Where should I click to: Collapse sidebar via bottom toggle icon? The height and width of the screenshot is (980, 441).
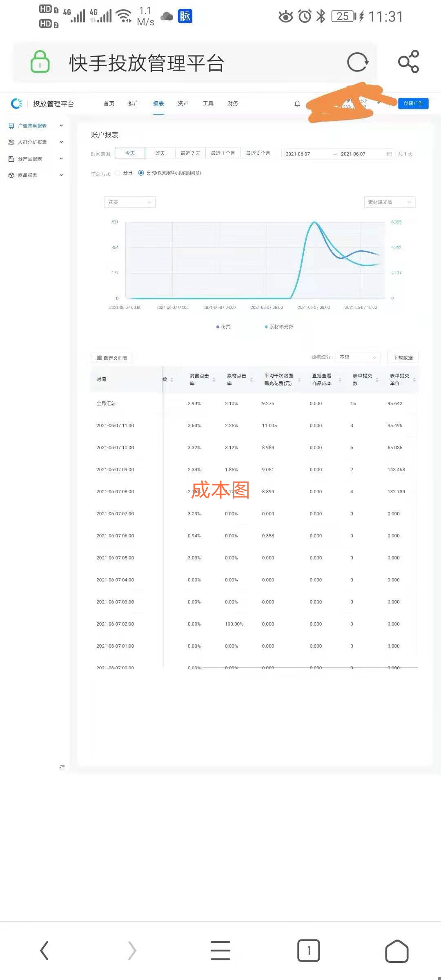tap(62, 767)
